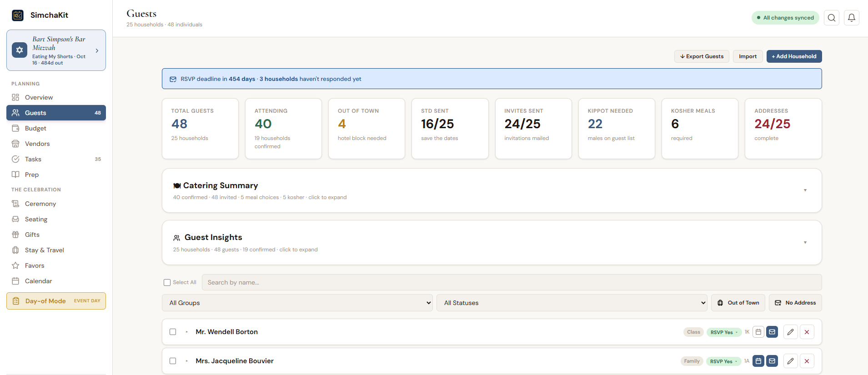Click the Search by name field
868x375 pixels.
(512, 282)
